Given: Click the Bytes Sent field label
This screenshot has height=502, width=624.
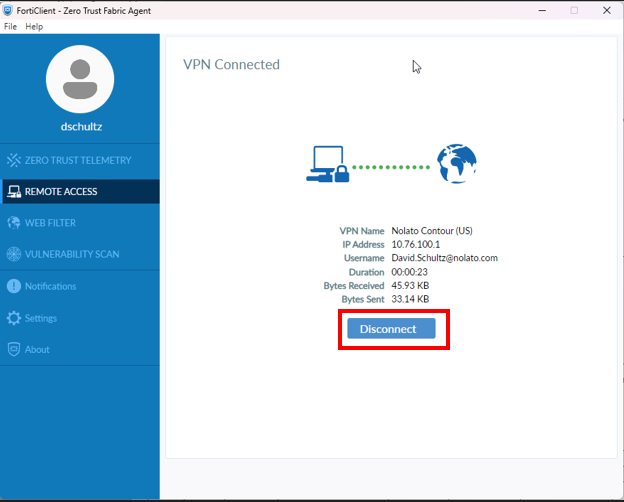Looking at the screenshot, I should tap(363, 299).
